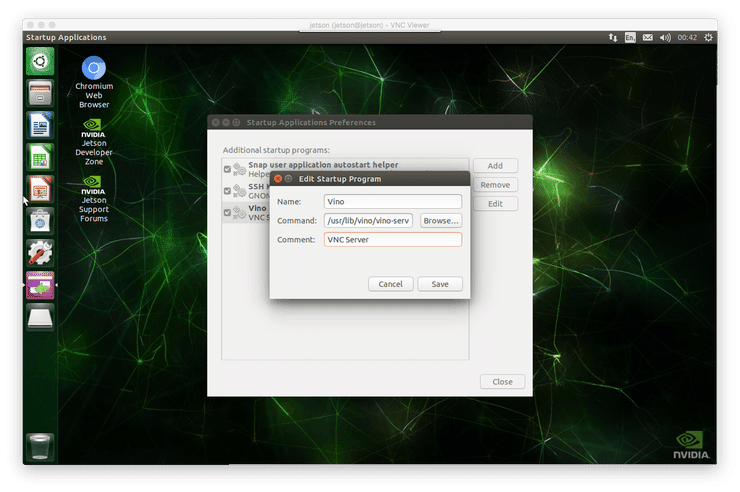The height and width of the screenshot is (492, 740).
Task: Open System Settings wrench icon
Action: pos(40,253)
